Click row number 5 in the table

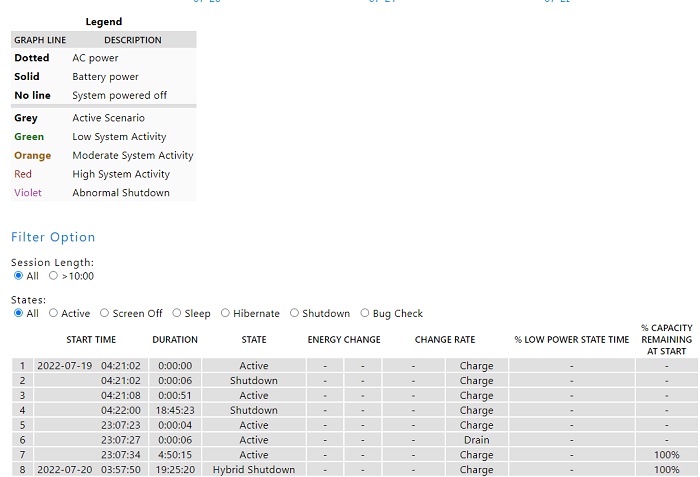click(22, 425)
